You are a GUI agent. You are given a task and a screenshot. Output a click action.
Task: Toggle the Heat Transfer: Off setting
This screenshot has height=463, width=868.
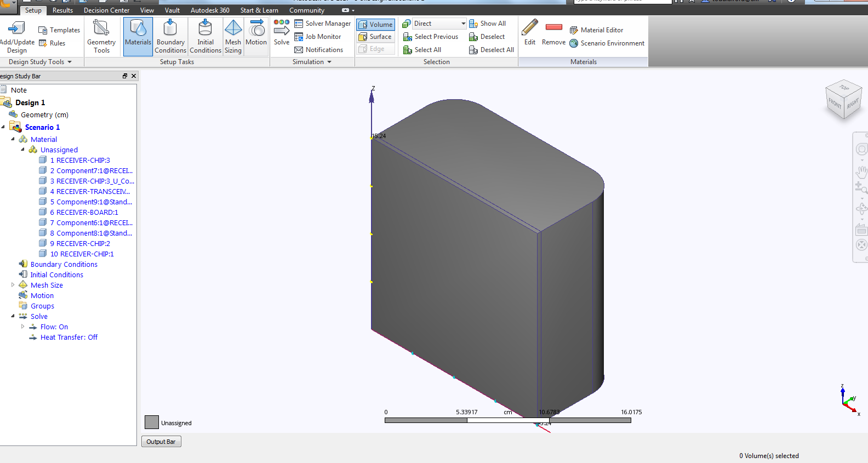click(x=69, y=338)
